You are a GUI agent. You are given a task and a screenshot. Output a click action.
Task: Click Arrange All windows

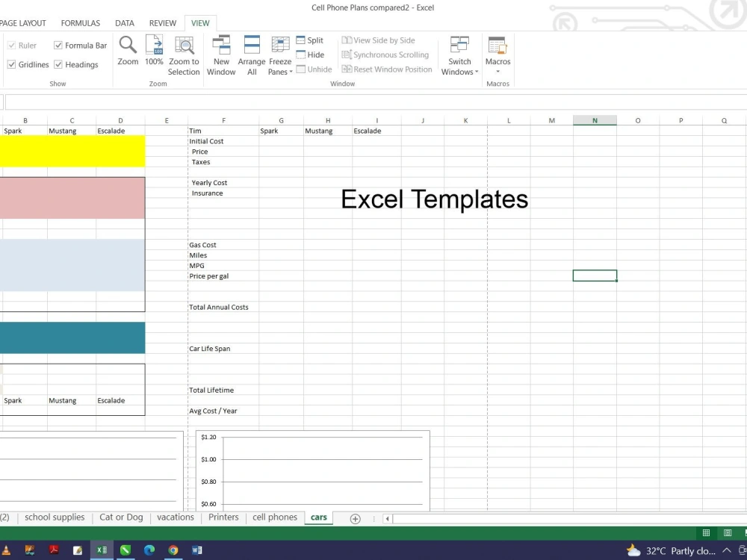(252, 52)
